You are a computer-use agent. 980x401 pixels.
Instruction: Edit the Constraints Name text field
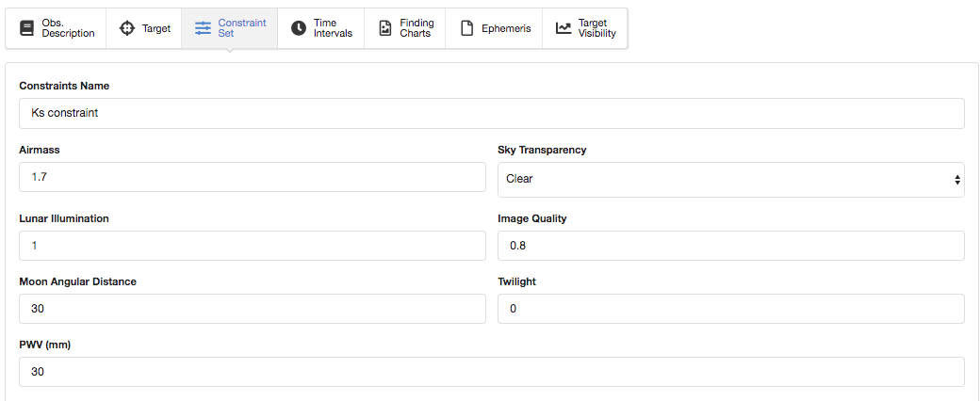coord(491,113)
